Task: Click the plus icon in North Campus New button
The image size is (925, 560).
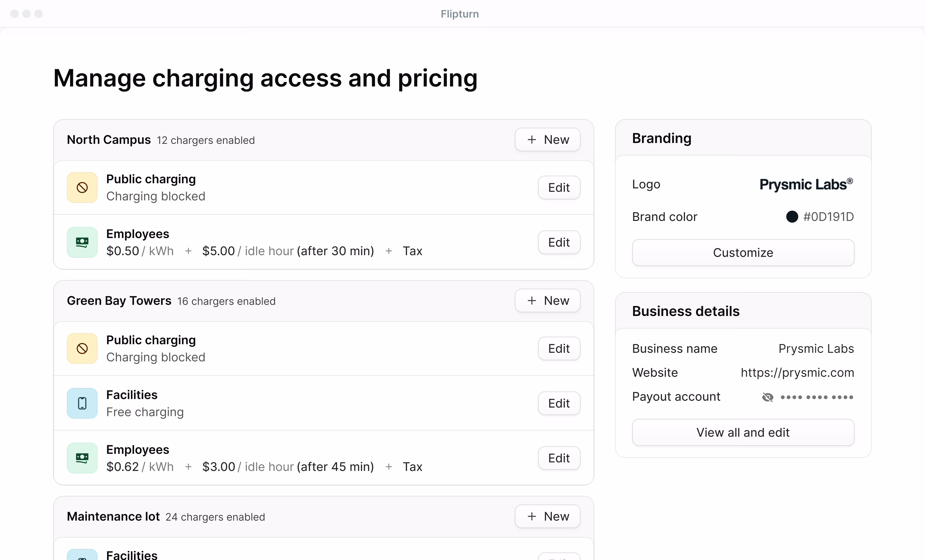Action: pyautogui.click(x=532, y=139)
